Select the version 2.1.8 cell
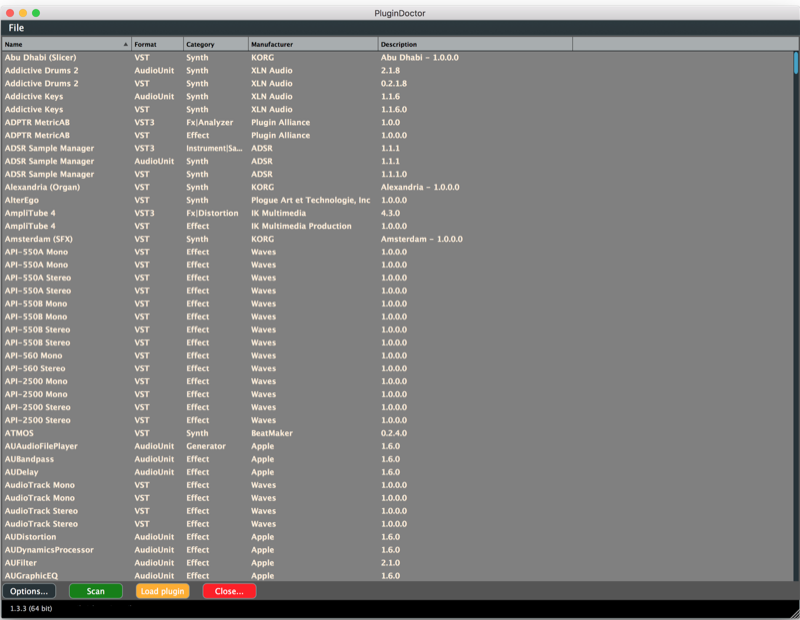Image resolution: width=800 pixels, height=620 pixels. point(390,70)
